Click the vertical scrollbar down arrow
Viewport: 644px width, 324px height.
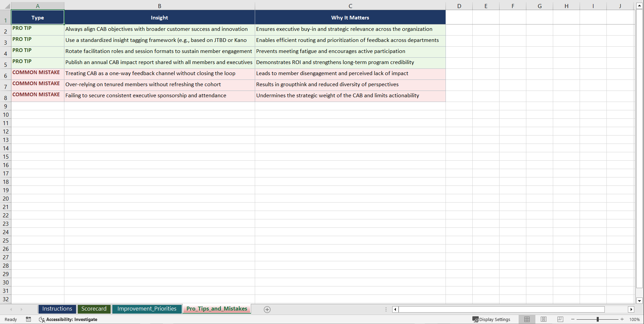coord(640,301)
